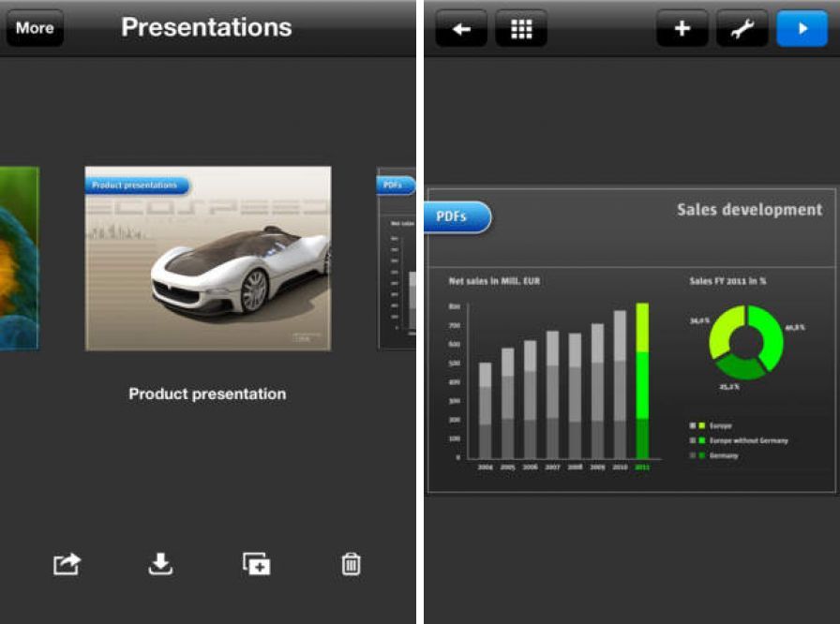Tap the More button
This screenshot has width=840, height=624.
tap(35, 28)
